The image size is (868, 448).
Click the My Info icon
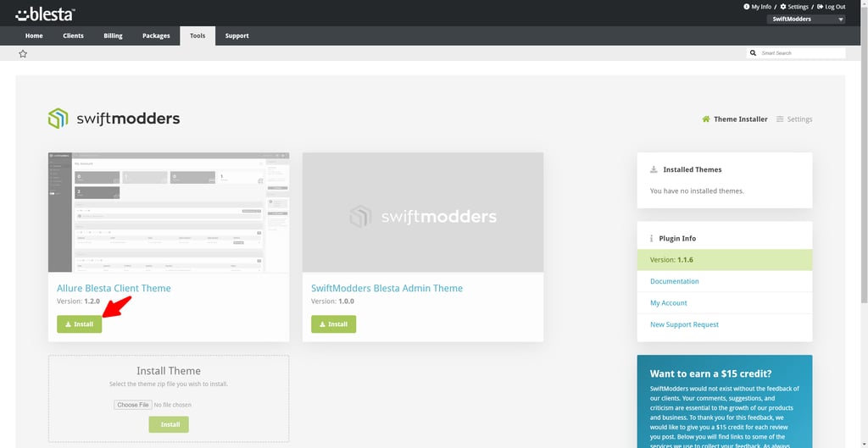click(746, 7)
